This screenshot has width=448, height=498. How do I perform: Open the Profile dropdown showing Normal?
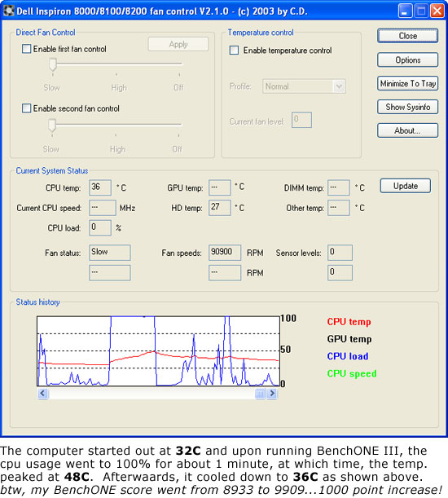304,86
